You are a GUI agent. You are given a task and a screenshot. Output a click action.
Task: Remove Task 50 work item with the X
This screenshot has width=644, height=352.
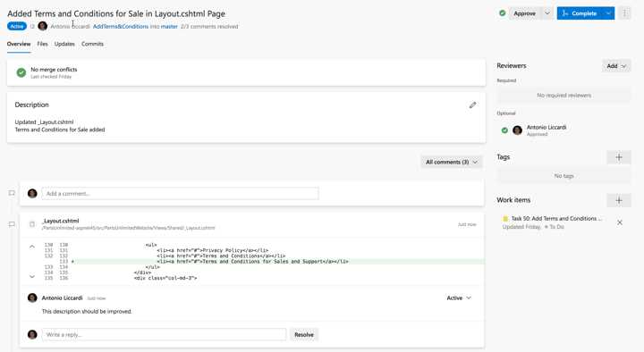click(620, 222)
